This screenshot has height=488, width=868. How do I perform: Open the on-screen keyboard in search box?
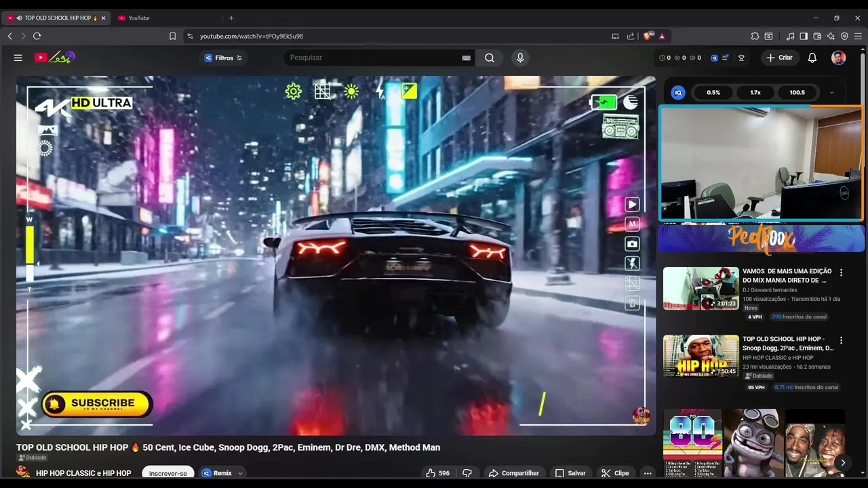click(x=466, y=58)
